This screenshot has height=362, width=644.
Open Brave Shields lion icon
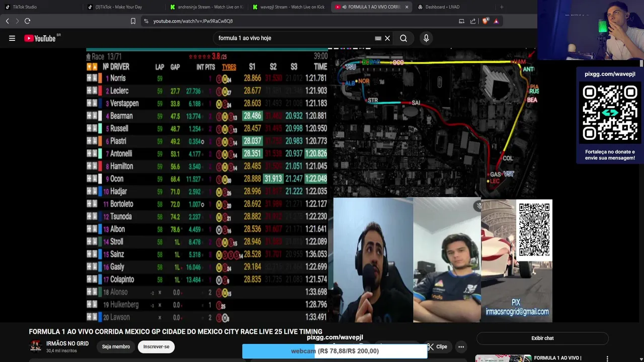pyautogui.click(x=485, y=21)
